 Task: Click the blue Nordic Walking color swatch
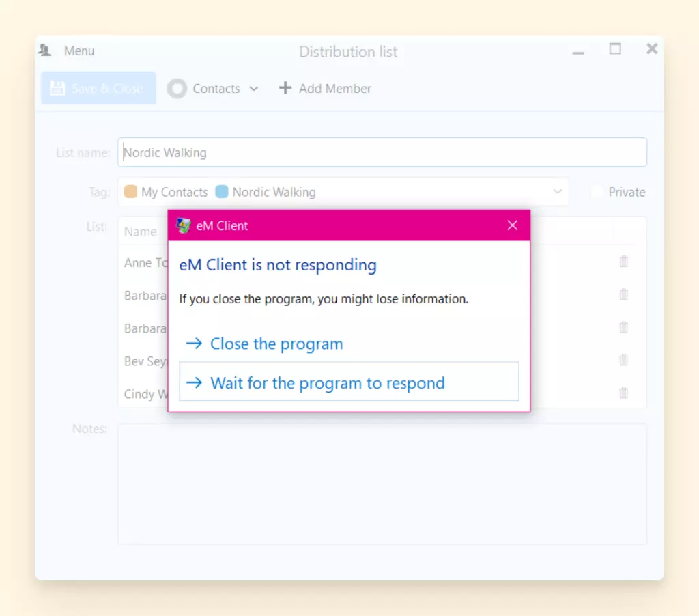click(x=222, y=192)
